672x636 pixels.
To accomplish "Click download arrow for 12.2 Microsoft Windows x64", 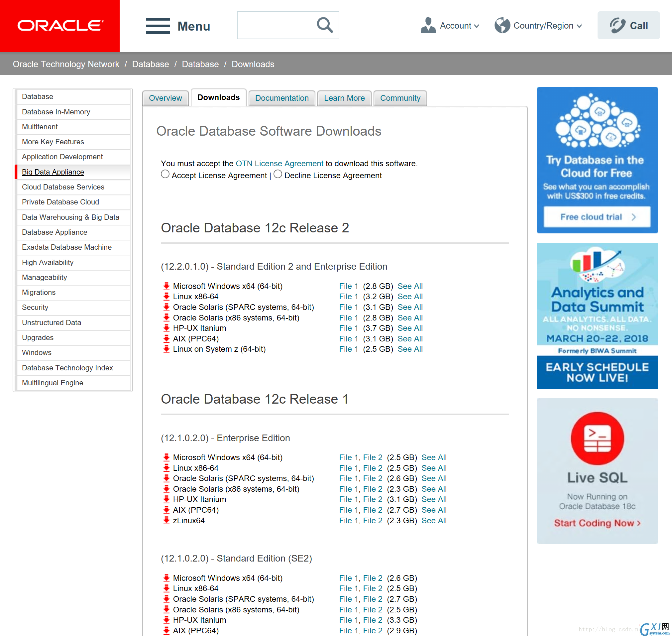I will pos(167,286).
